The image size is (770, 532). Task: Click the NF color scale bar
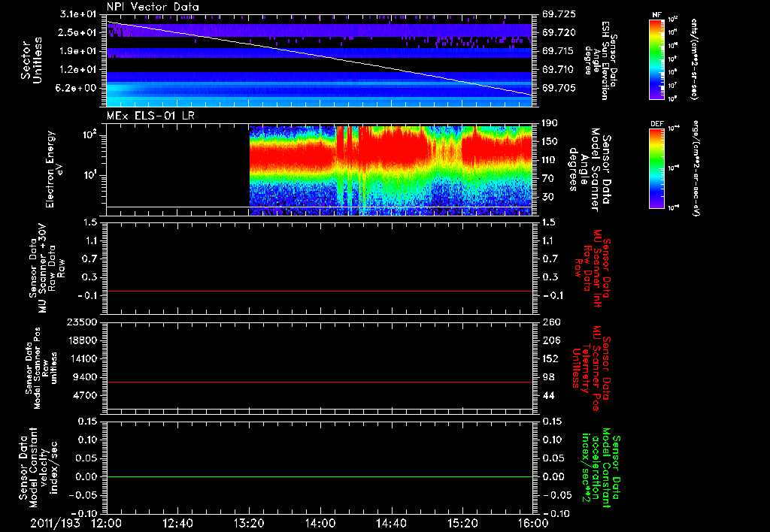point(656,59)
